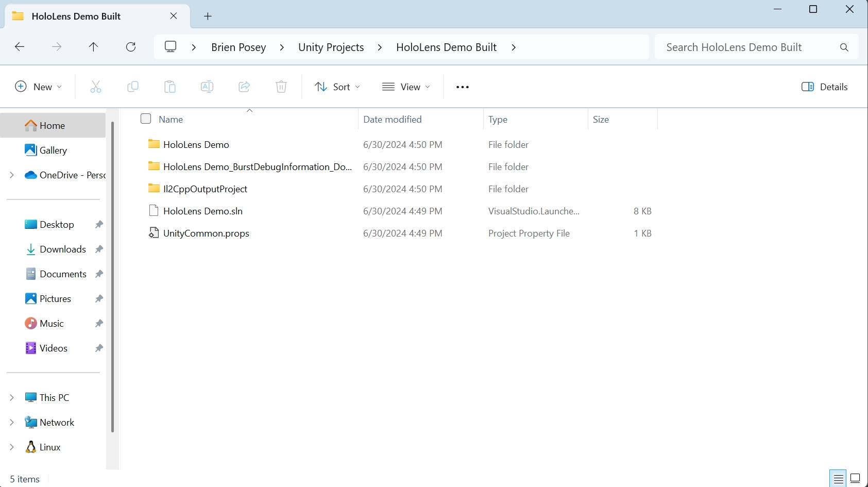The height and width of the screenshot is (487, 868).
Task: Click the Share icon in toolbar
Action: click(244, 87)
